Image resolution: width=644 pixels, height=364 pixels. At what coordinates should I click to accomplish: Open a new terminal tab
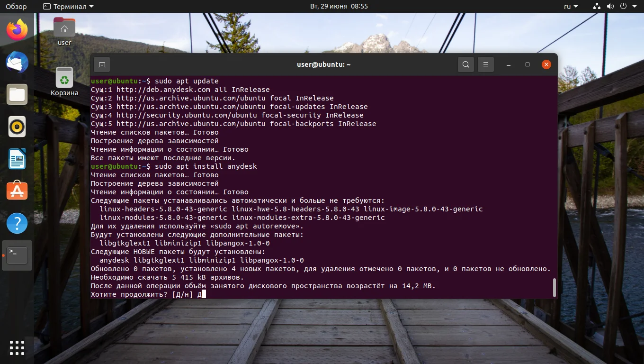(x=101, y=64)
